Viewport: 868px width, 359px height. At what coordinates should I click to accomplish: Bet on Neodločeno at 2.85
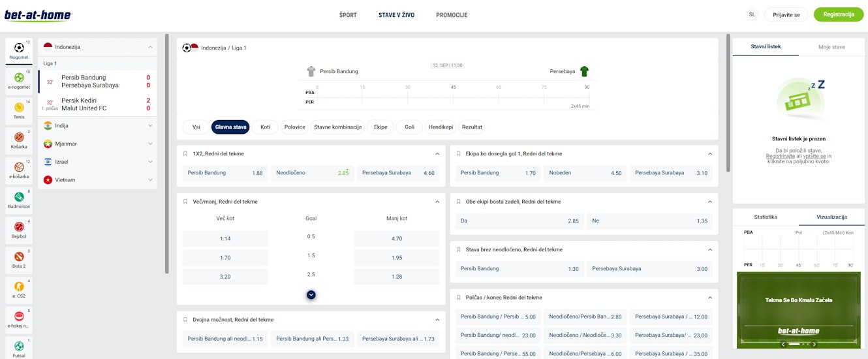pyautogui.click(x=313, y=173)
